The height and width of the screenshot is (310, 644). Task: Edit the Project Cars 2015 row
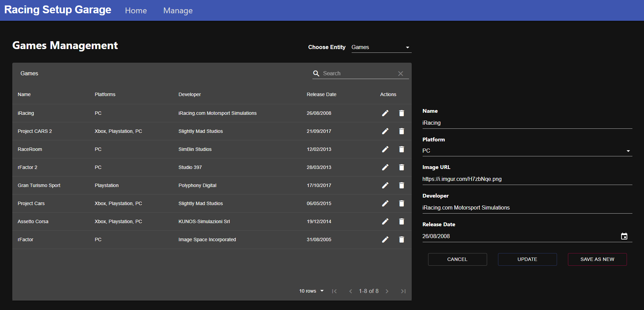tap(385, 203)
